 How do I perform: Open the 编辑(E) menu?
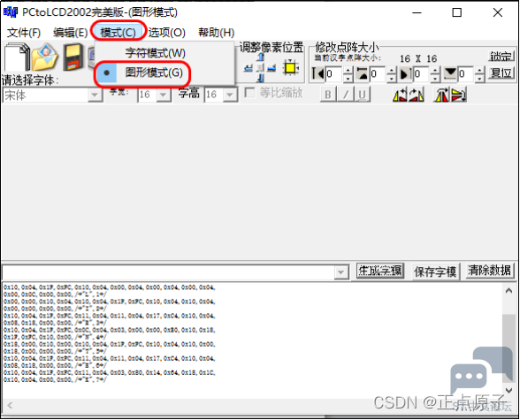coord(71,33)
